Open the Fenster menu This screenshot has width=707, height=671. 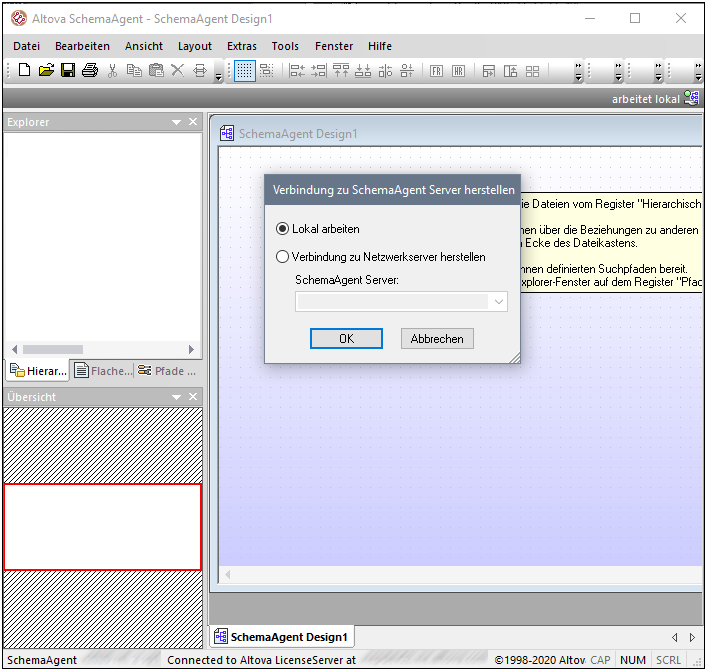(334, 46)
